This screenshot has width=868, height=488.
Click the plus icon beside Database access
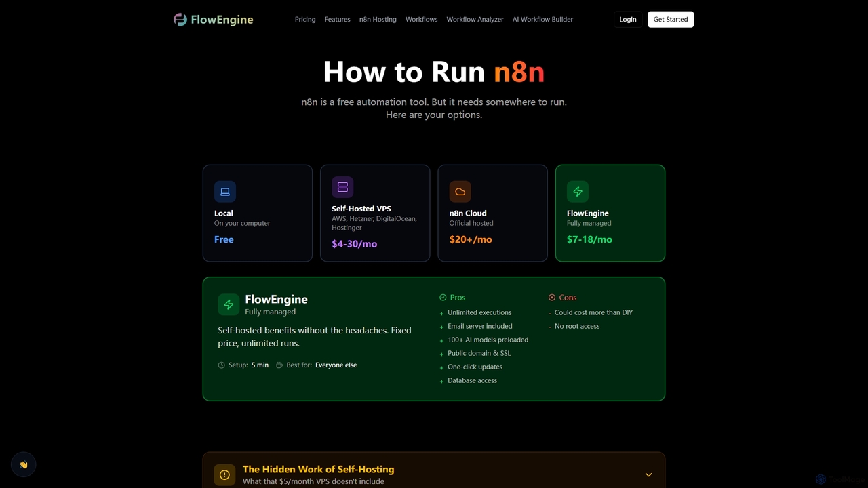[x=442, y=381]
